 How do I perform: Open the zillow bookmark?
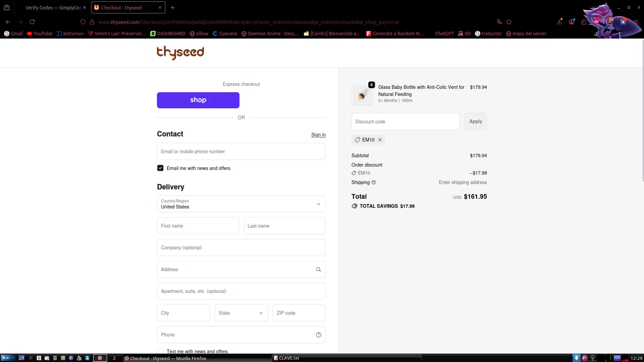pos(199,33)
